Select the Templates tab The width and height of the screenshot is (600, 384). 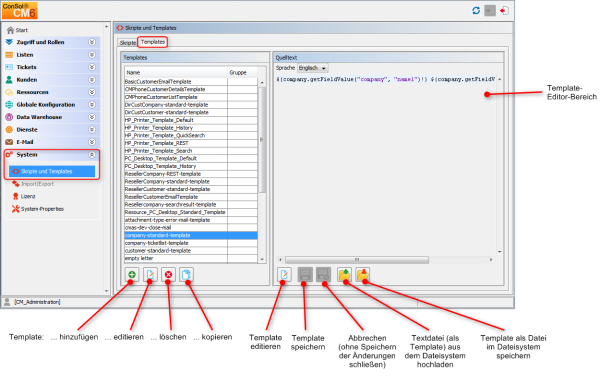(153, 42)
